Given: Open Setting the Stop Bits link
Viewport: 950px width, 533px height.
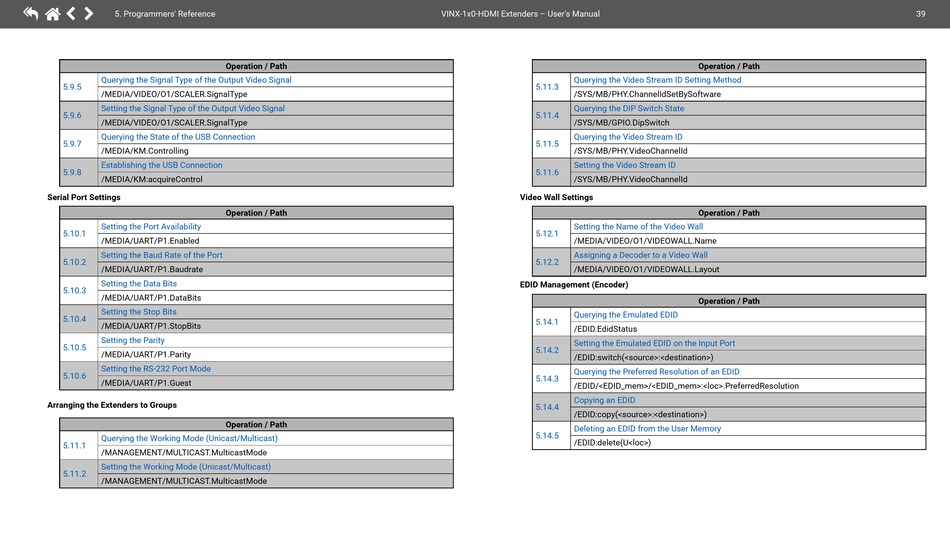Looking at the screenshot, I should pos(139,312).
